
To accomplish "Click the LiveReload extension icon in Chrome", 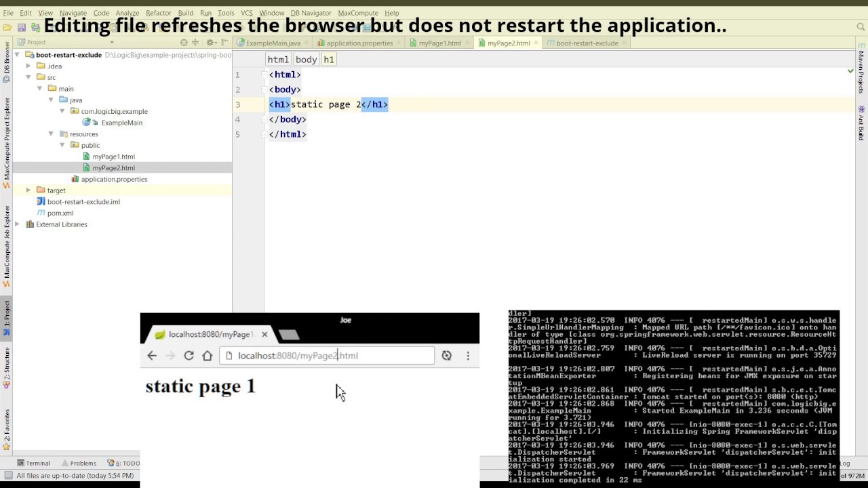I will [x=446, y=356].
